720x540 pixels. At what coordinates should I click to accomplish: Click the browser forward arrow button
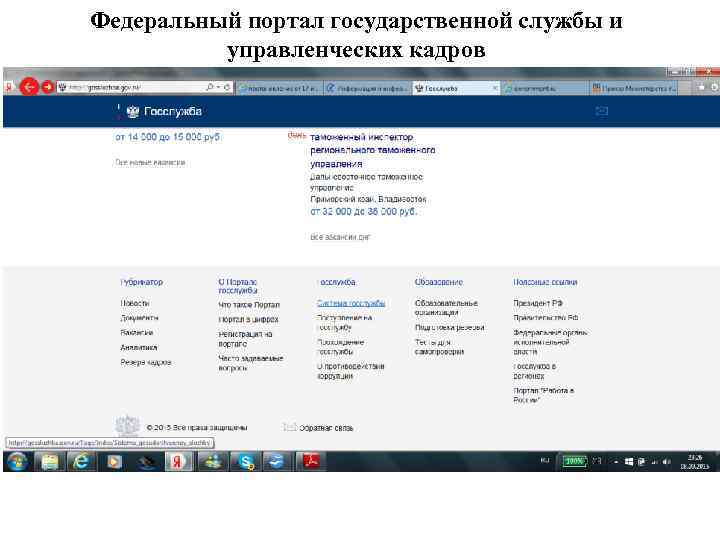click(48, 87)
